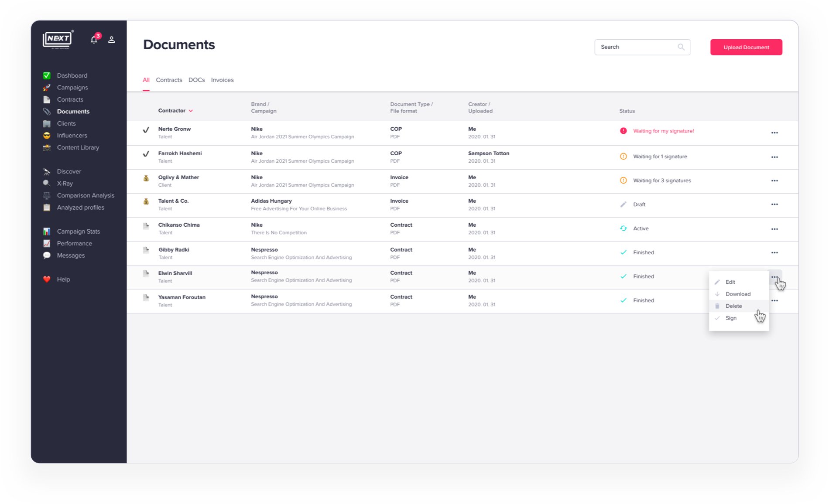The height and width of the screenshot is (504, 829).
Task: Select Delete from the context menu
Action: (733, 306)
